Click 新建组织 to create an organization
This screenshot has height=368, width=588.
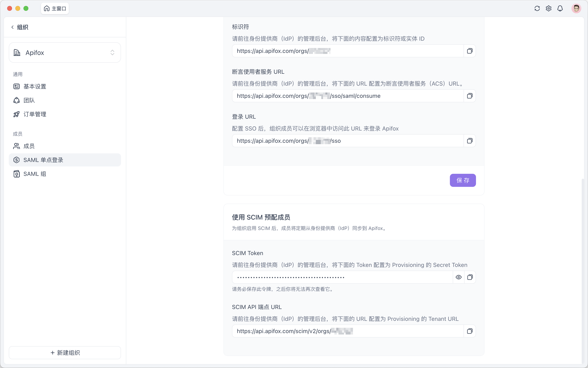click(x=65, y=352)
